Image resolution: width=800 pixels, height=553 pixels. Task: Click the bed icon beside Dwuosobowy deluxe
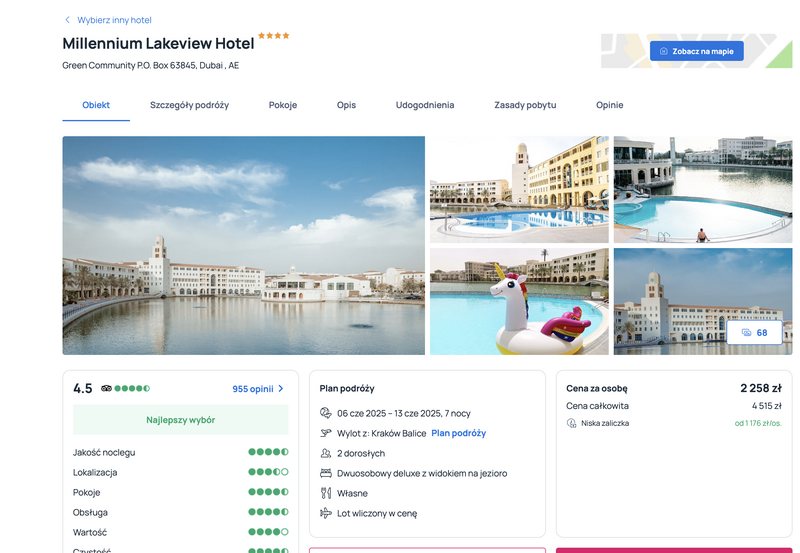(326, 473)
